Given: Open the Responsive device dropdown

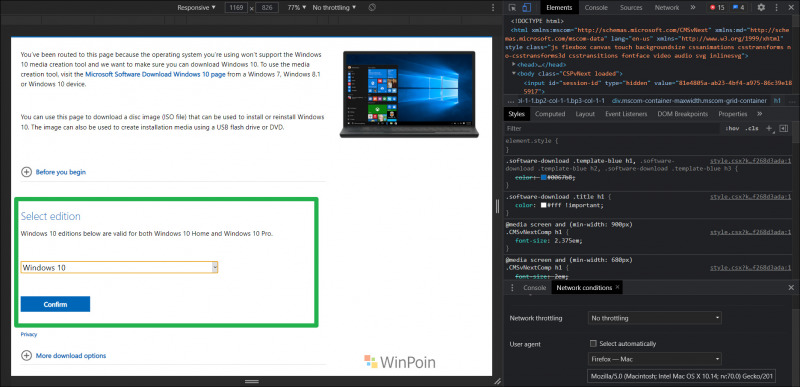Looking at the screenshot, I should coord(196,8).
